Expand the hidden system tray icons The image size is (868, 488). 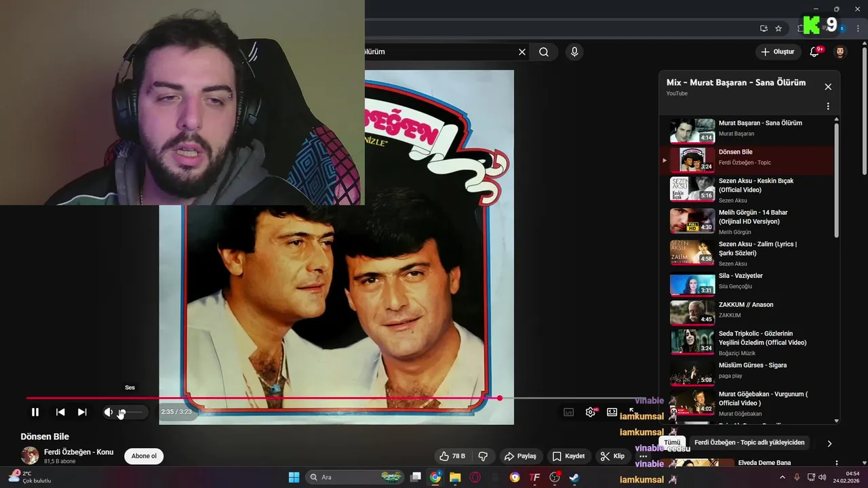pos(782,477)
